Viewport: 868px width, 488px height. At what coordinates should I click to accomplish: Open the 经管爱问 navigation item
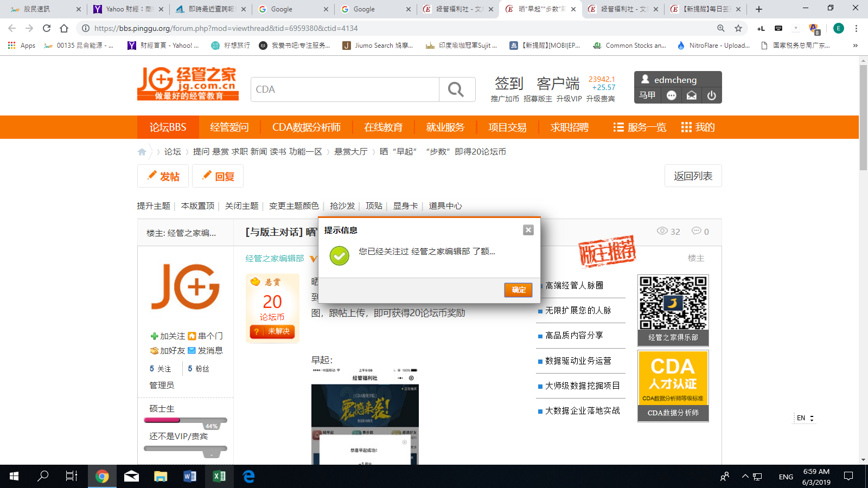click(x=229, y=127)
